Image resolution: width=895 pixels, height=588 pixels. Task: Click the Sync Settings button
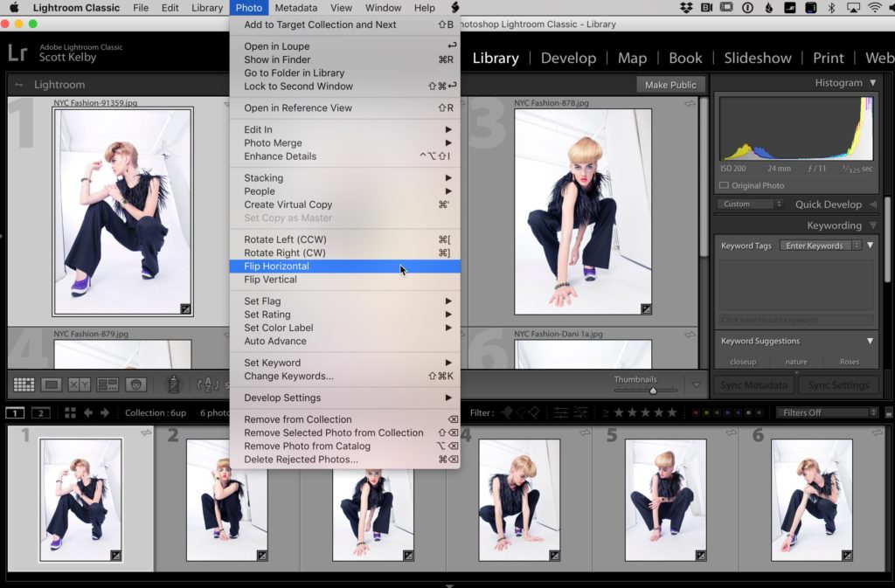pyautogui.click(x=838, y=385)
